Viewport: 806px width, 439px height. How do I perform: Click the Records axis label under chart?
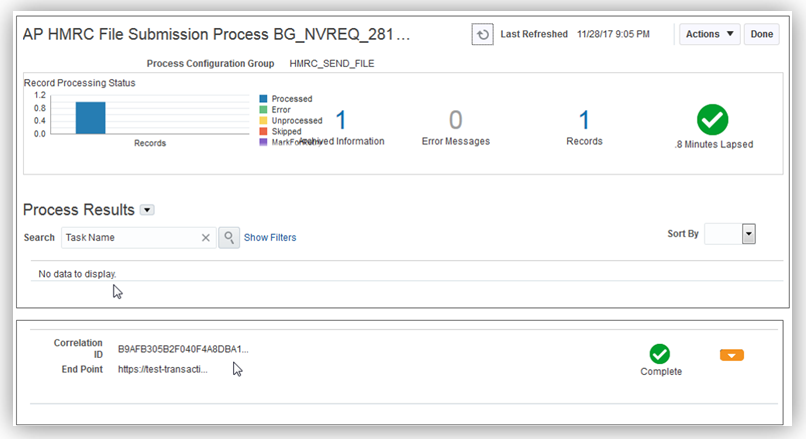(150, 143)
